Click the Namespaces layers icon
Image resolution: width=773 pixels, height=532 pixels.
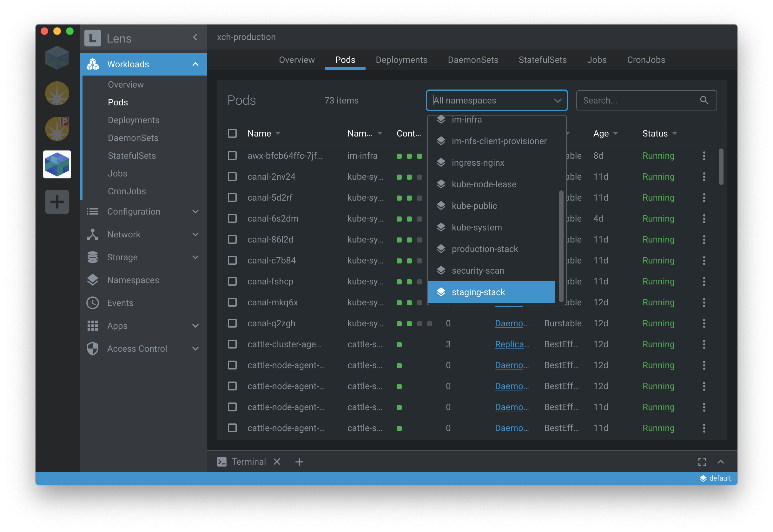coord(93,280)
